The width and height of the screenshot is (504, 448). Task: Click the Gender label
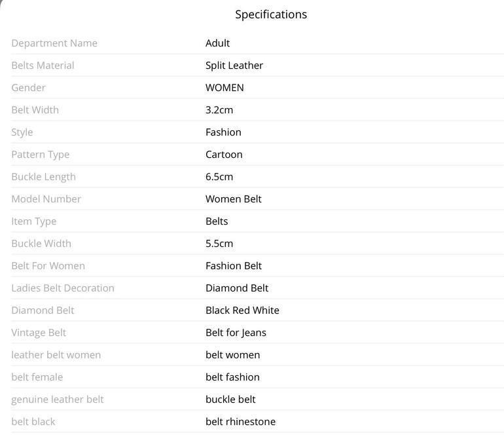coord(28,88)
